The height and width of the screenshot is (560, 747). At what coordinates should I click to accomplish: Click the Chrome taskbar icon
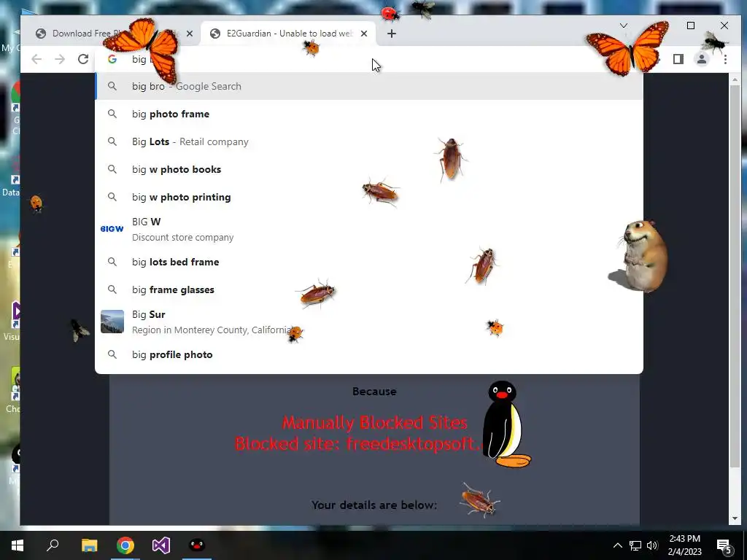point(125,545)
